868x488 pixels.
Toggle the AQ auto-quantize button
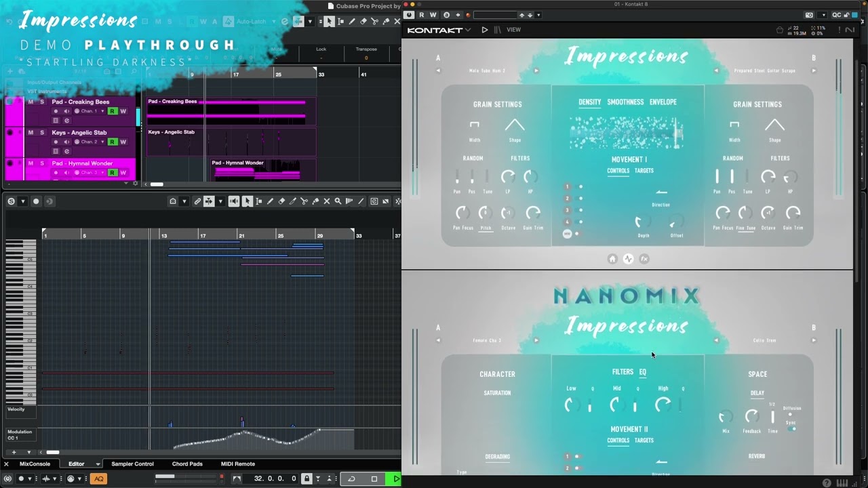(99, 479)
